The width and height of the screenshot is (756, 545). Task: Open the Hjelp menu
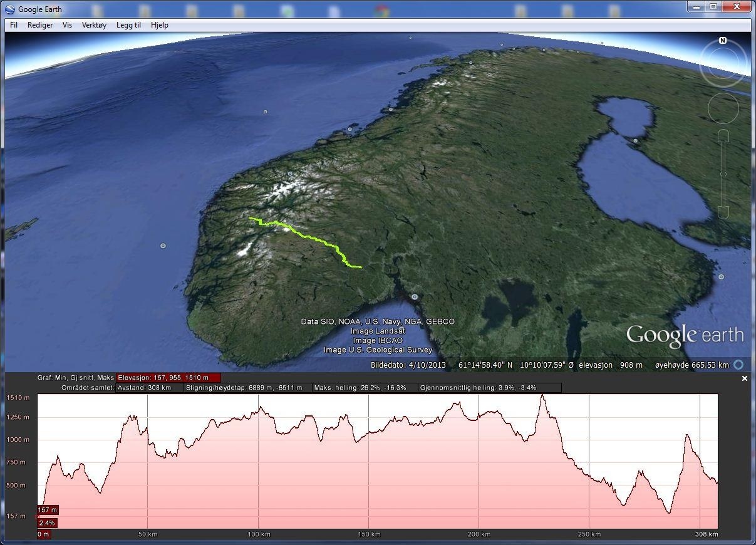tap(160, 25)
